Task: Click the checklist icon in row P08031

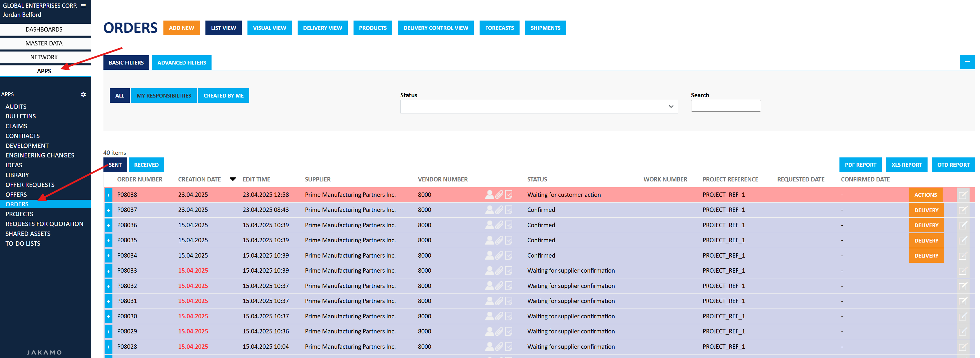Action: [x=509, y=301]
